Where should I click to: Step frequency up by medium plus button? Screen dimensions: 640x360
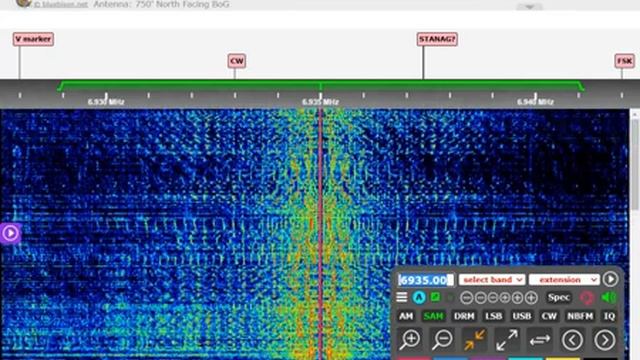[x=517, y=298]
